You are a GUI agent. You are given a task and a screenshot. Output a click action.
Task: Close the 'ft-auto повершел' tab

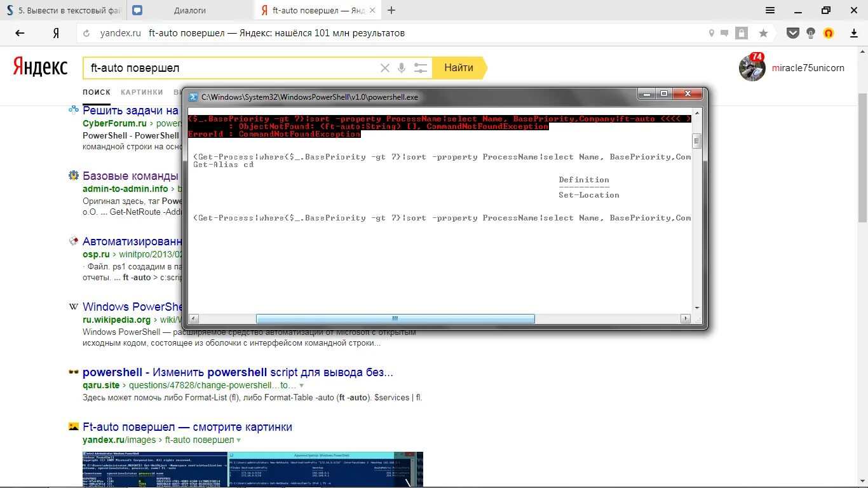[x=372, y=10]
